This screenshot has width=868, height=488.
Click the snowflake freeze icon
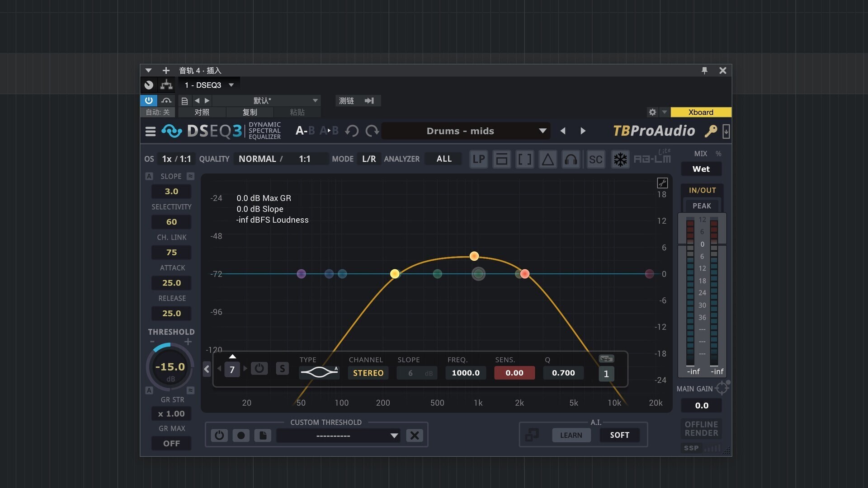pos(620,159)
